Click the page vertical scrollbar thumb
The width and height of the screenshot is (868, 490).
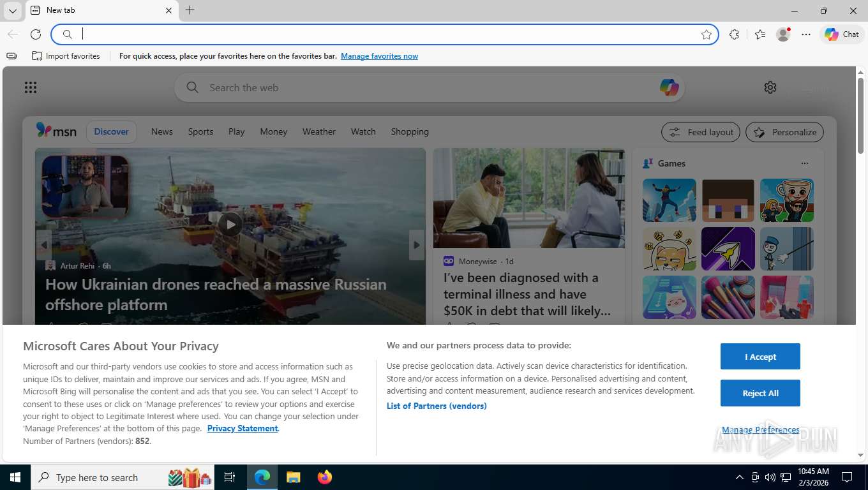pyautogui.click(x=860, y=115)
